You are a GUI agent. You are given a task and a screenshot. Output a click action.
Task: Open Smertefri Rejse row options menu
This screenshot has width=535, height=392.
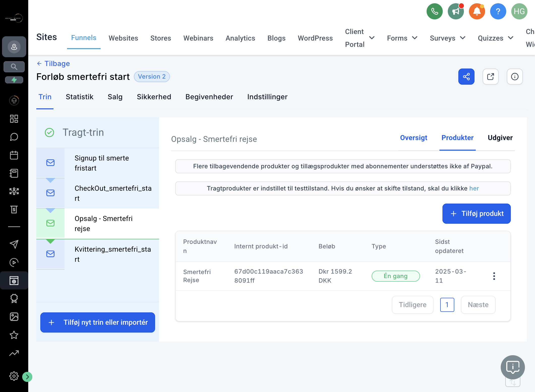coord(494,276)
